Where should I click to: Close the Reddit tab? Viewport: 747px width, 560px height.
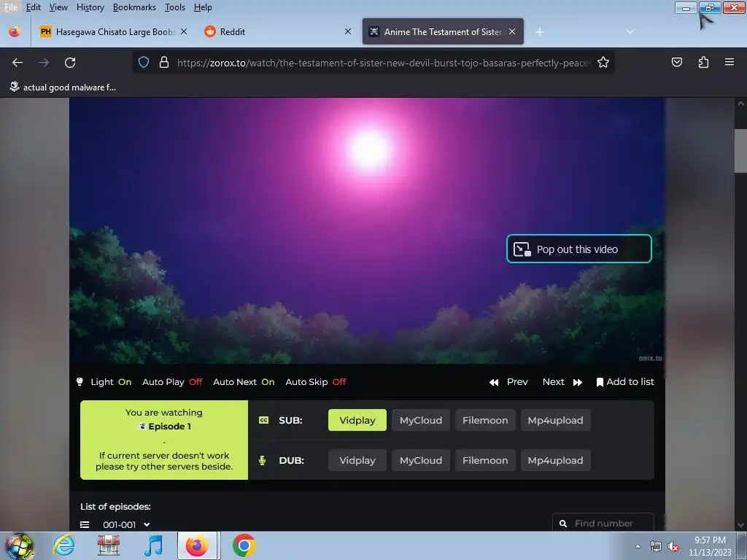pyautogui.click(x=348, y=31)
